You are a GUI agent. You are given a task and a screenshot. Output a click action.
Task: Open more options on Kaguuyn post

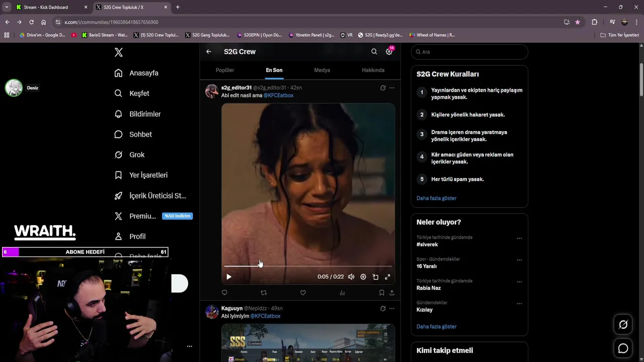392,308
